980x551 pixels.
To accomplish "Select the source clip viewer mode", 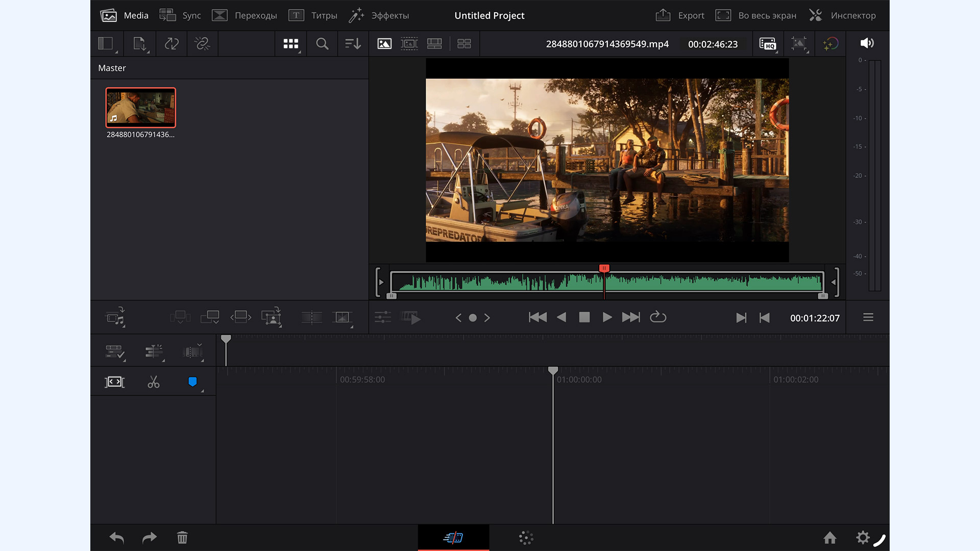I will click(384, 44).
